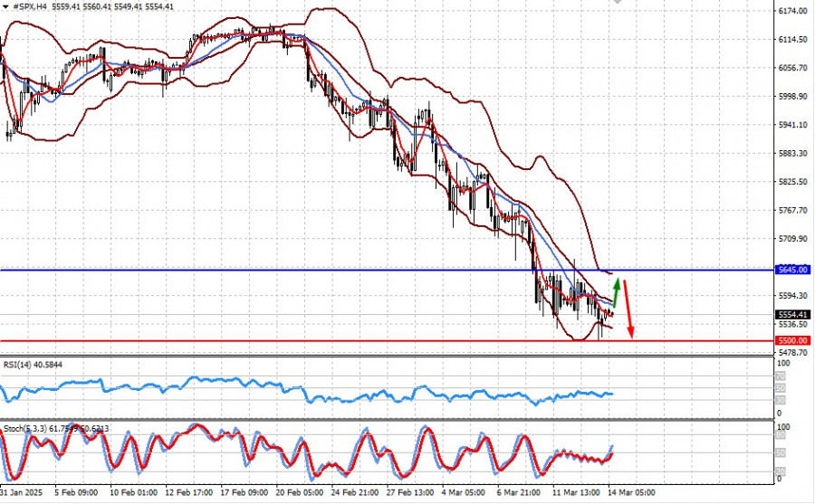Select the green upward arrow drawing
The height and width of the screenshot is (504, 815).
point(616,293)
